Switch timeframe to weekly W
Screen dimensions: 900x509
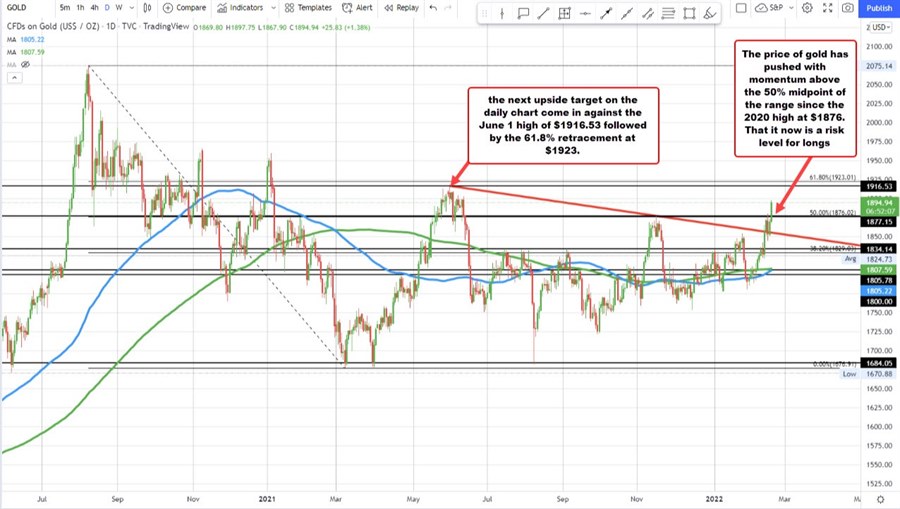119,8
